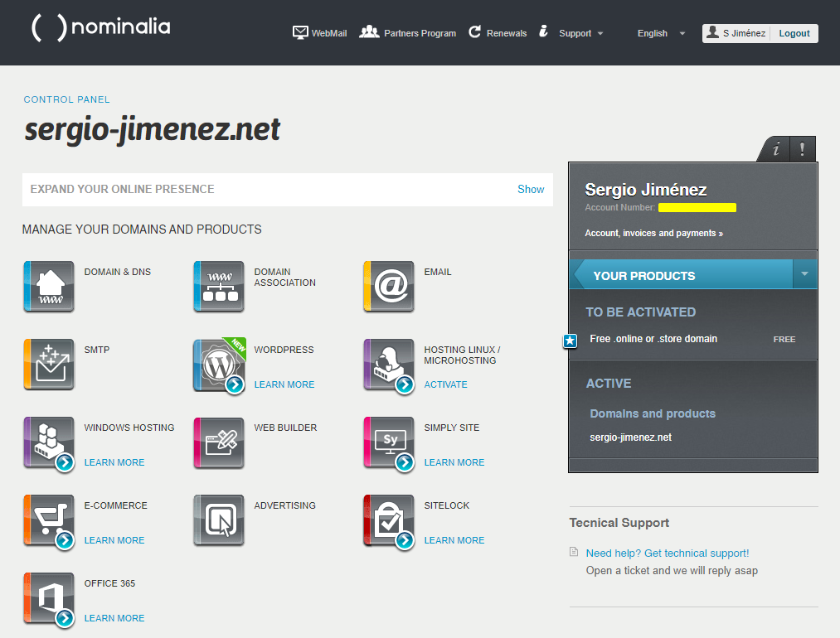This screenshot has width=840, height=638.
Task: Click the Sergio Jiménez account name
Action: [645, 190]
